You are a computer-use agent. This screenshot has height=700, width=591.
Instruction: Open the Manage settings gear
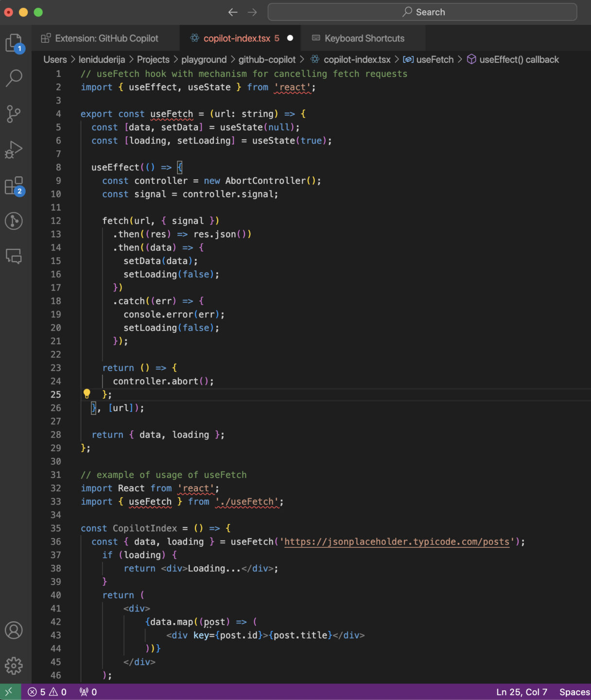(x=14, y=666)
